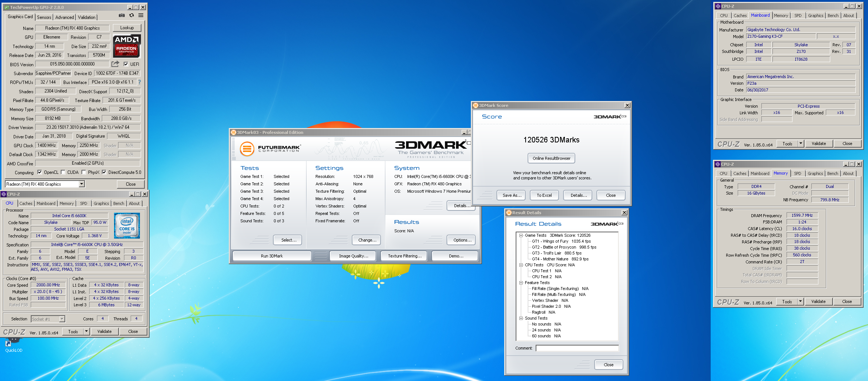
Task: Toggle the CUDA checkbox
Action: point(63,172)
